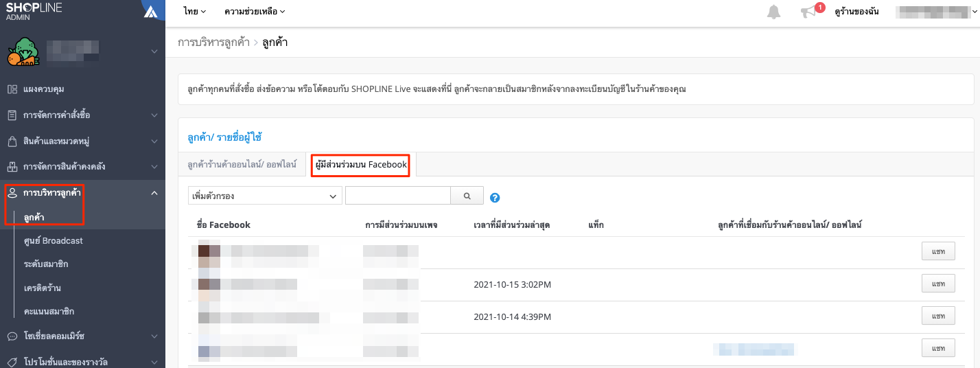Click แชท button in fourth customer row

tap(938, 348)
